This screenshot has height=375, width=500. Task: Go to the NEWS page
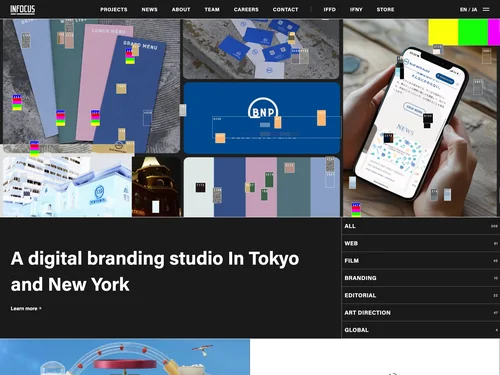click(149, 9)
